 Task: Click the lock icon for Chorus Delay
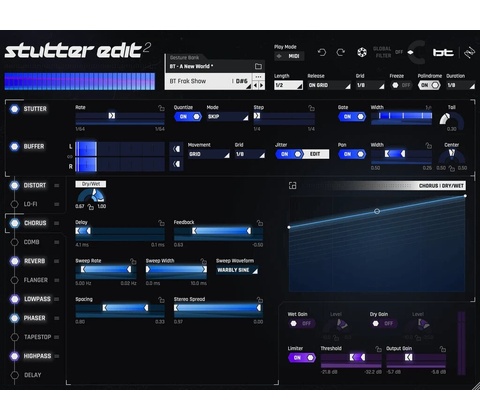161,223
